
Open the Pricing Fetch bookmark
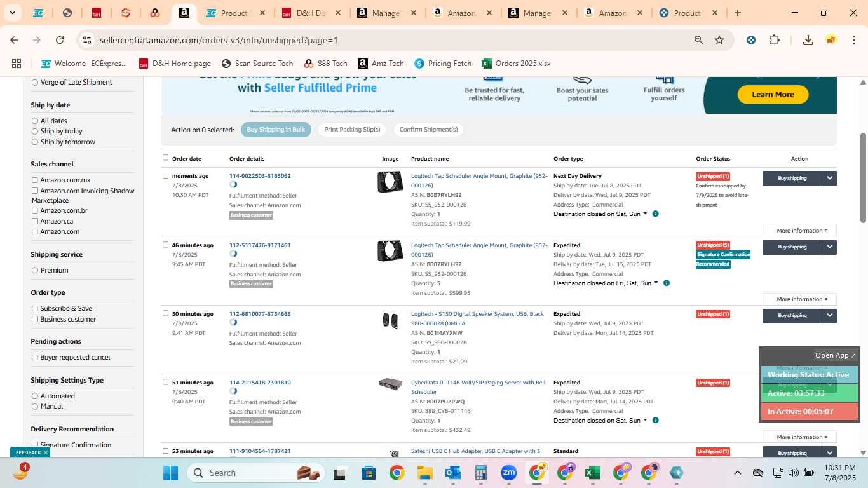[x=443, y=64]
